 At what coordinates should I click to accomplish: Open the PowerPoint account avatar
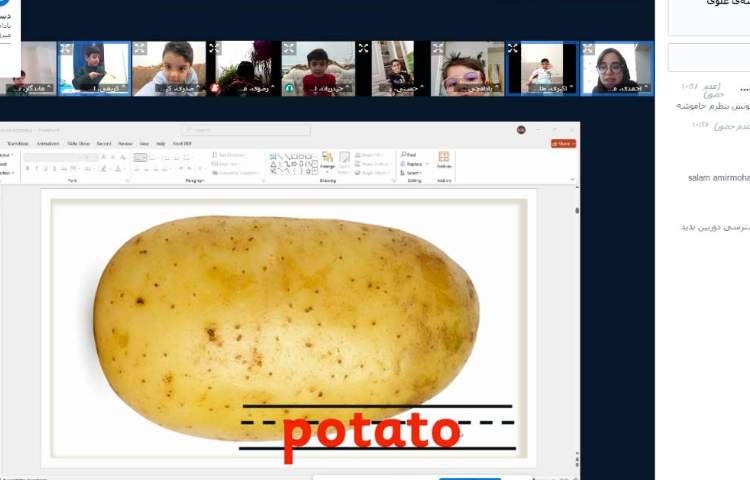(x=521, y=130)
